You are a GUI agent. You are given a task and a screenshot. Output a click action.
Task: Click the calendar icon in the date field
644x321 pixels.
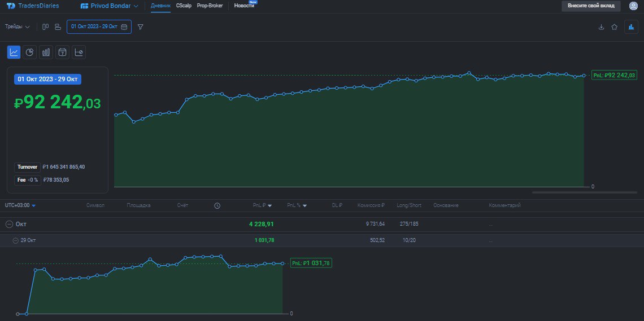[124, 27]
